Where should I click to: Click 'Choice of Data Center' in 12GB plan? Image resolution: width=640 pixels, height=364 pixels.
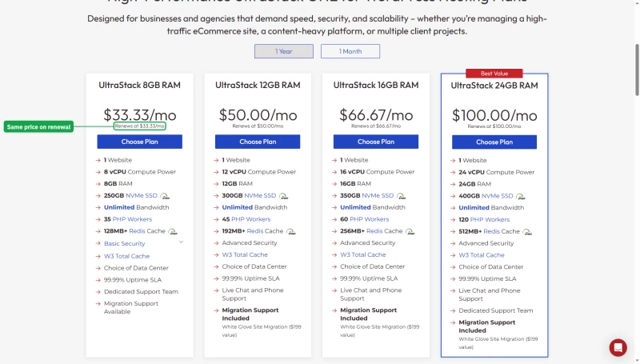[x=254, y=266]
